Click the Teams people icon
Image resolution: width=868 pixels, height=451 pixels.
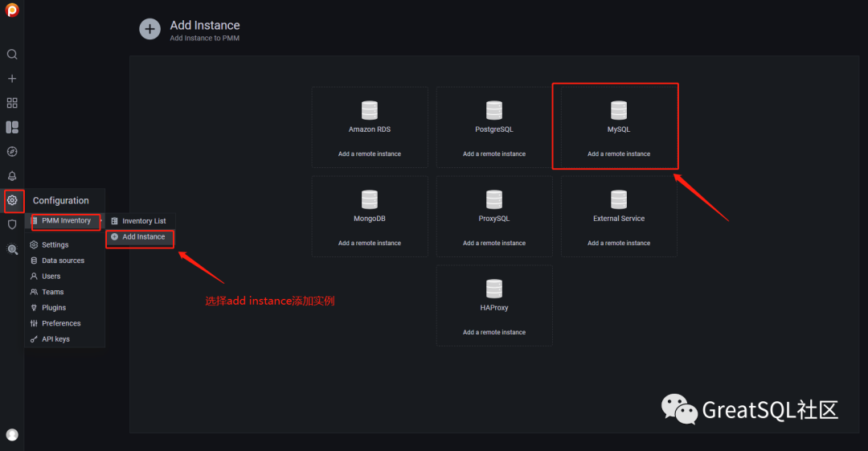[x=34, y=292]
